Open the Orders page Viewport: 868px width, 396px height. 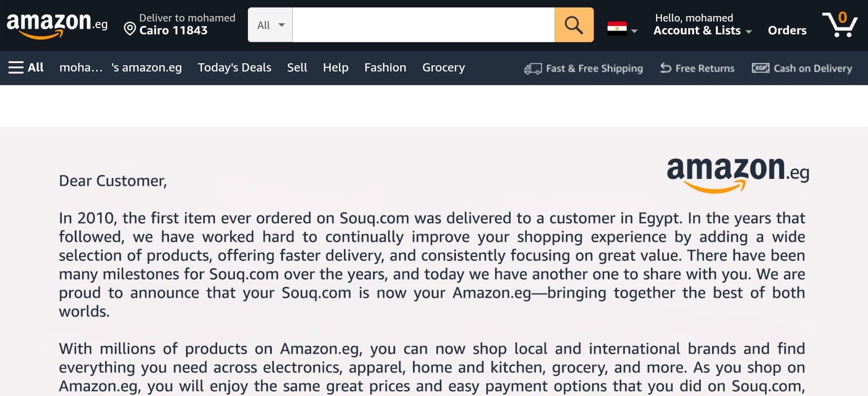click(787, 30)
